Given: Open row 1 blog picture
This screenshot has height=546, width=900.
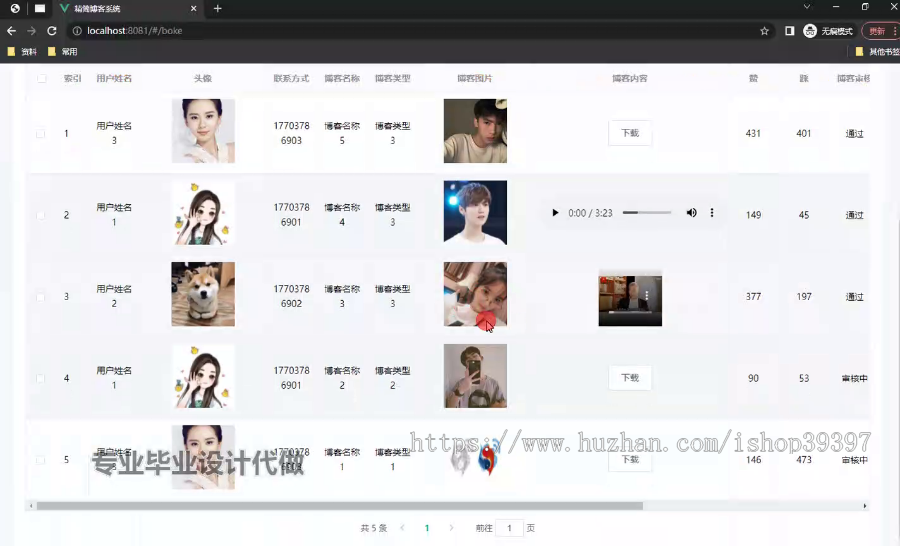Looking at the screenshot, I should coord(475,131).
